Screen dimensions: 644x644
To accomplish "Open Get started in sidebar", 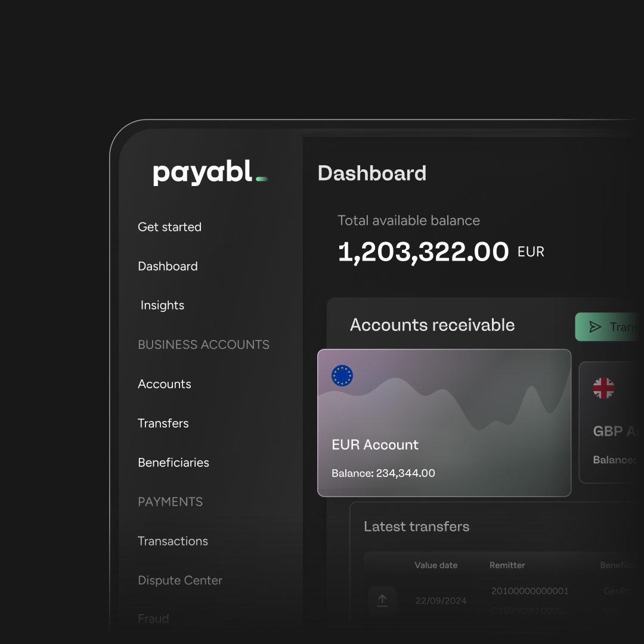I will [x=169, y=227].
